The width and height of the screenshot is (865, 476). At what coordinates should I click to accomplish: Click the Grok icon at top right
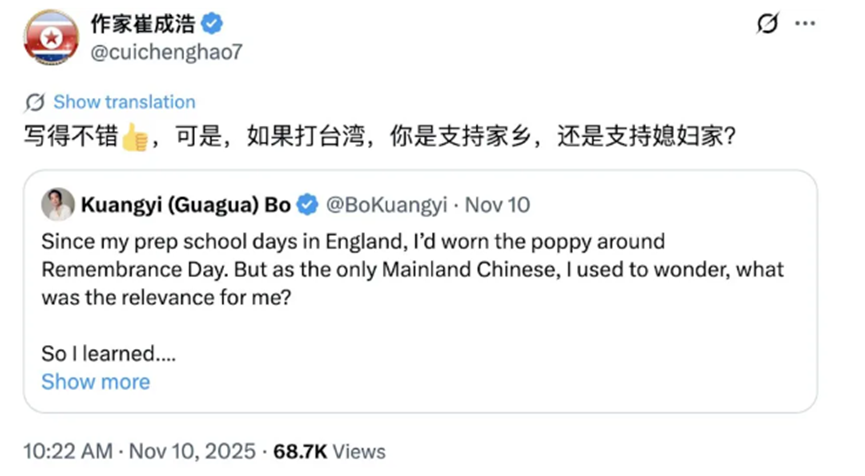pos(768,24)
